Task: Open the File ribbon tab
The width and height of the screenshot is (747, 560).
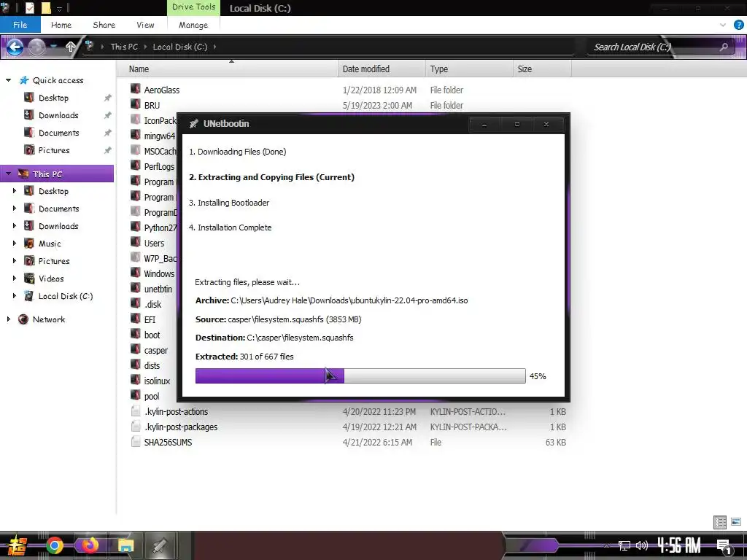Action: [x=20, y=25]
